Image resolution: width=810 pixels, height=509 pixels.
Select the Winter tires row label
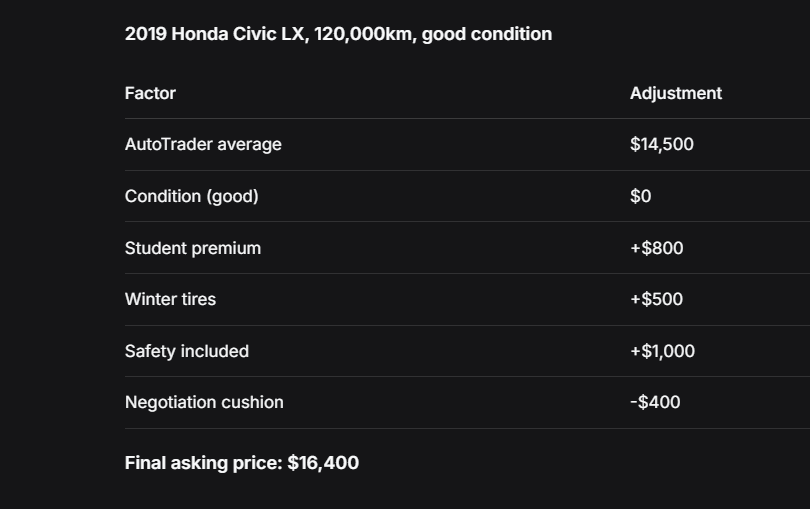170,299
